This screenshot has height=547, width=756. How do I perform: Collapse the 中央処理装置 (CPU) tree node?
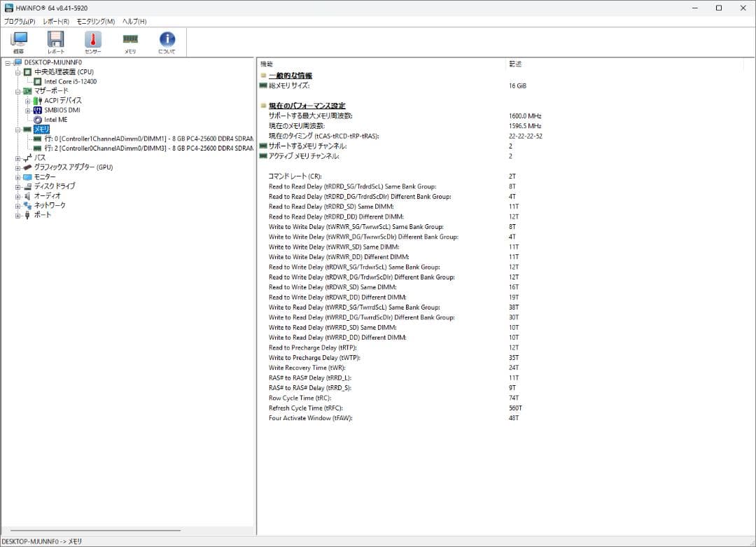tap(18, 72)
